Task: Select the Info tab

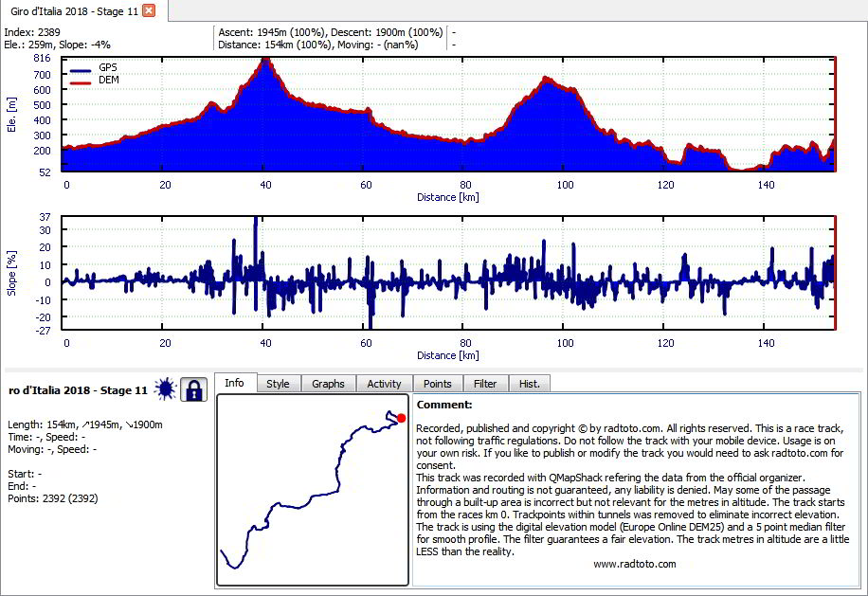Action: [x=235, y=383]
